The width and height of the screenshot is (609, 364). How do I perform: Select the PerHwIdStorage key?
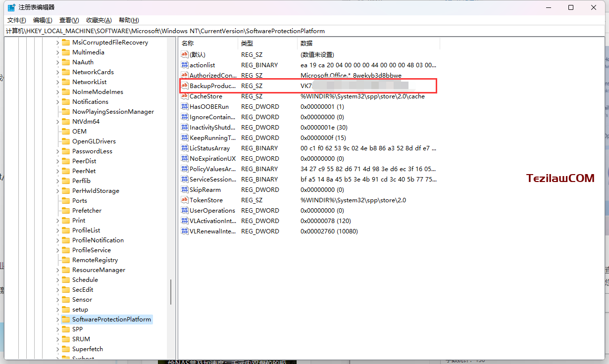click(96, 190)
